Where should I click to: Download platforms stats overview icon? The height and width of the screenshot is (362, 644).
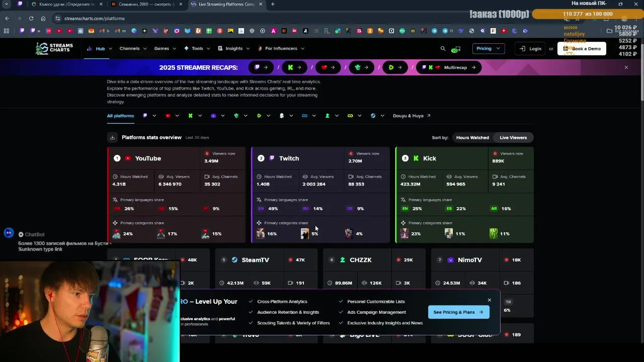click(112, 137)
